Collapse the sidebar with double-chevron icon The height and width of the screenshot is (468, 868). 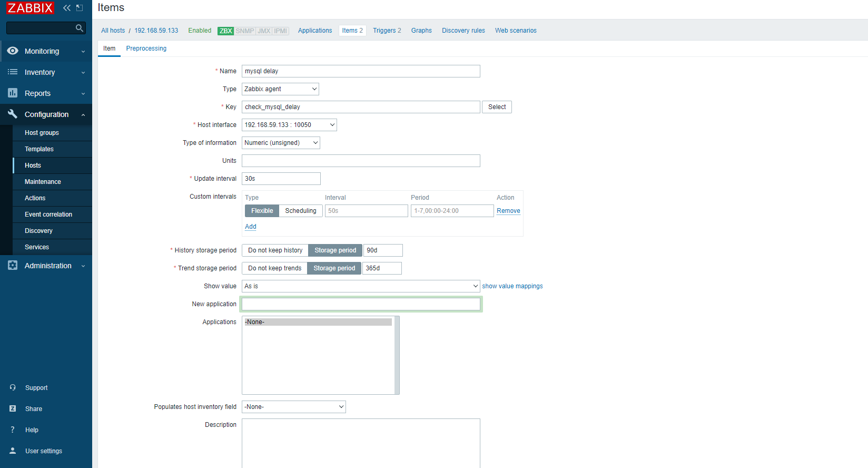pos(67,8)
